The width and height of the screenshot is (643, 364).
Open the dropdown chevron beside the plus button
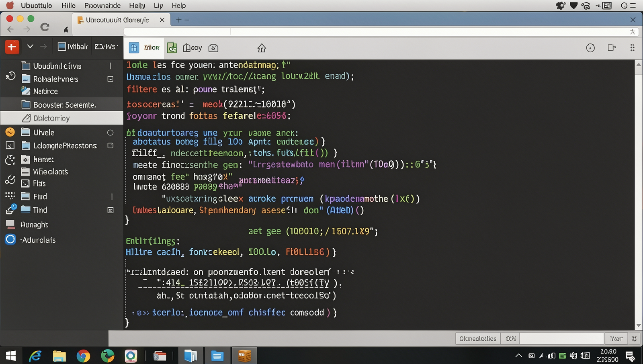tap(30, 47)
